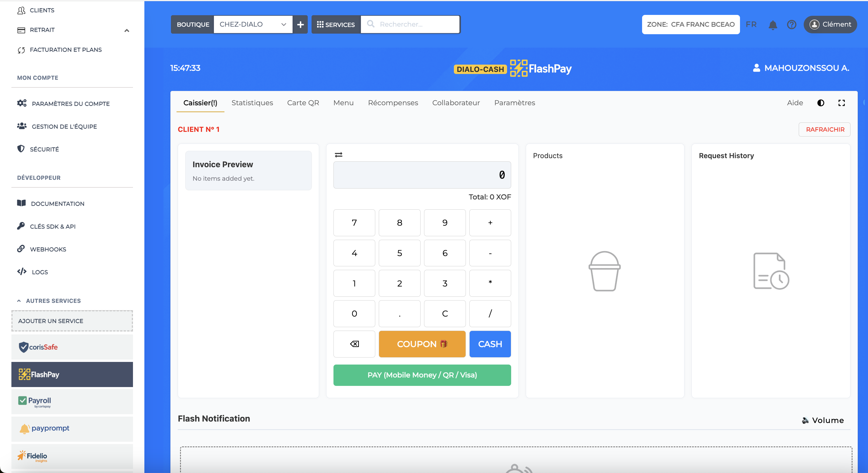Open the Services grid menu
This screenshot has height=473, width=868.
(x=336, y=24)
